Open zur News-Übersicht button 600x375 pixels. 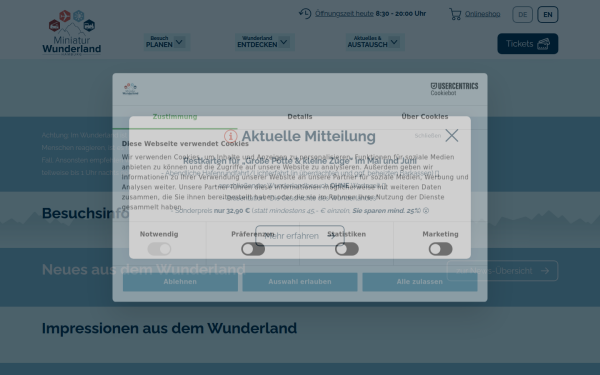click(502, 271)
